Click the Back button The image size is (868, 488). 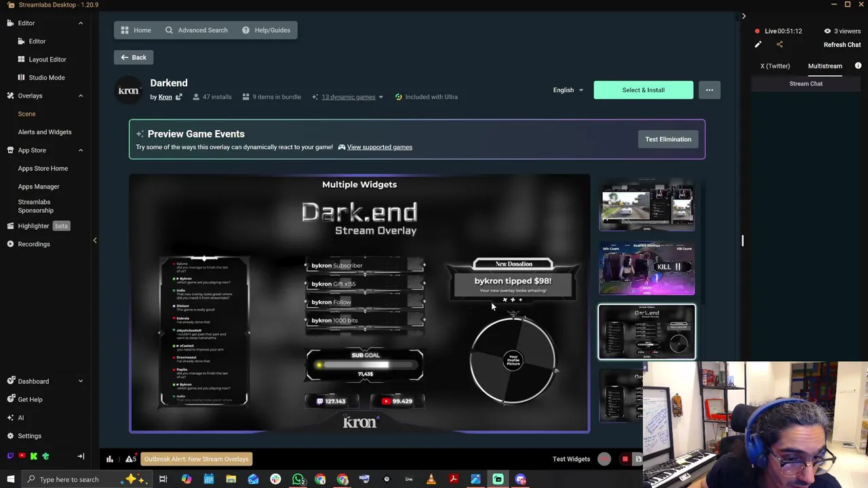pos(134,57)
